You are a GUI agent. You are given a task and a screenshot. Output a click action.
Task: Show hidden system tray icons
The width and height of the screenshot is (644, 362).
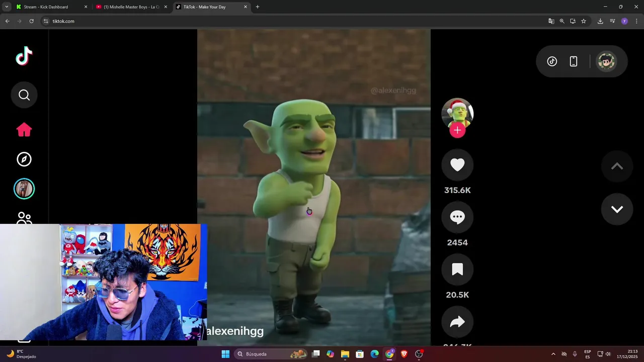[553, 354]
